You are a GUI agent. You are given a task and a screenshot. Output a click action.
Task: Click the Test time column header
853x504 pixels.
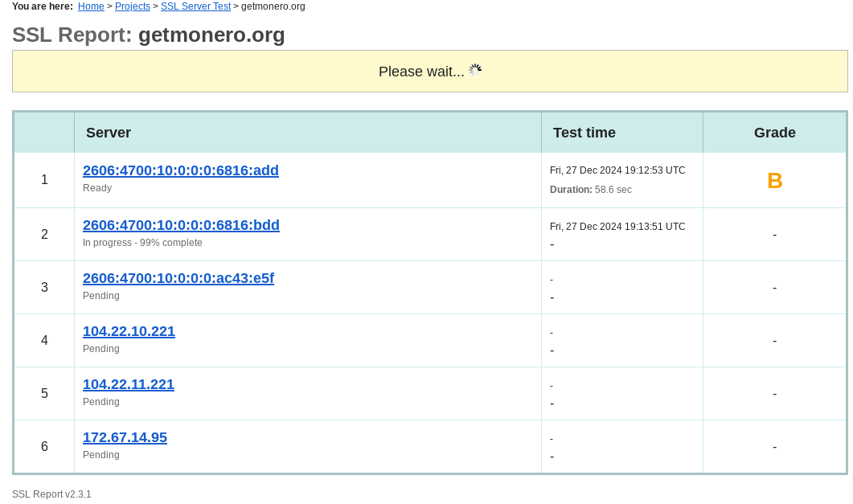(584, 133)
